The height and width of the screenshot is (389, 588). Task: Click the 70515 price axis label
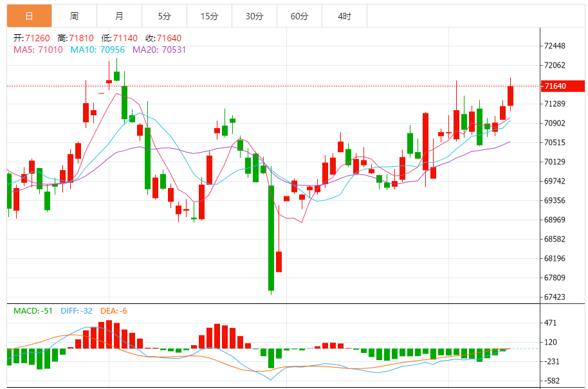555,142
